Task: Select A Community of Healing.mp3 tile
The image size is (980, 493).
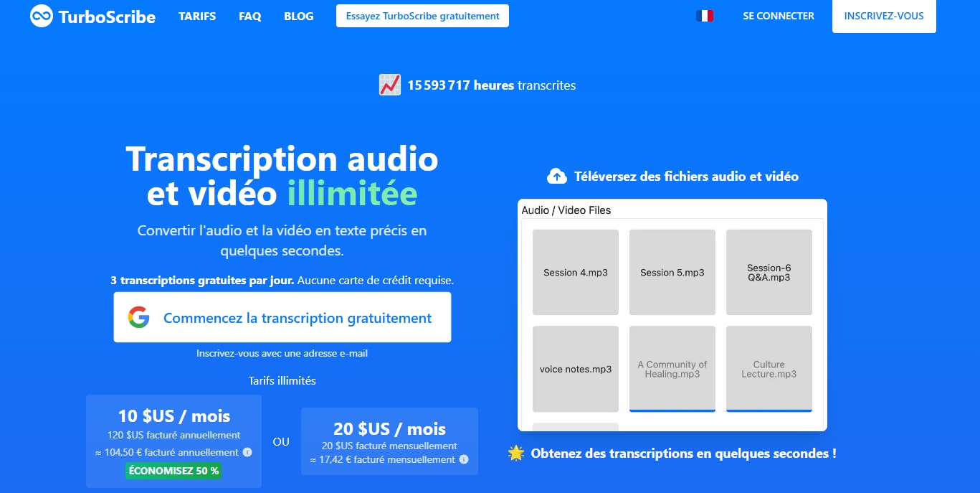Action: [672, 369]
